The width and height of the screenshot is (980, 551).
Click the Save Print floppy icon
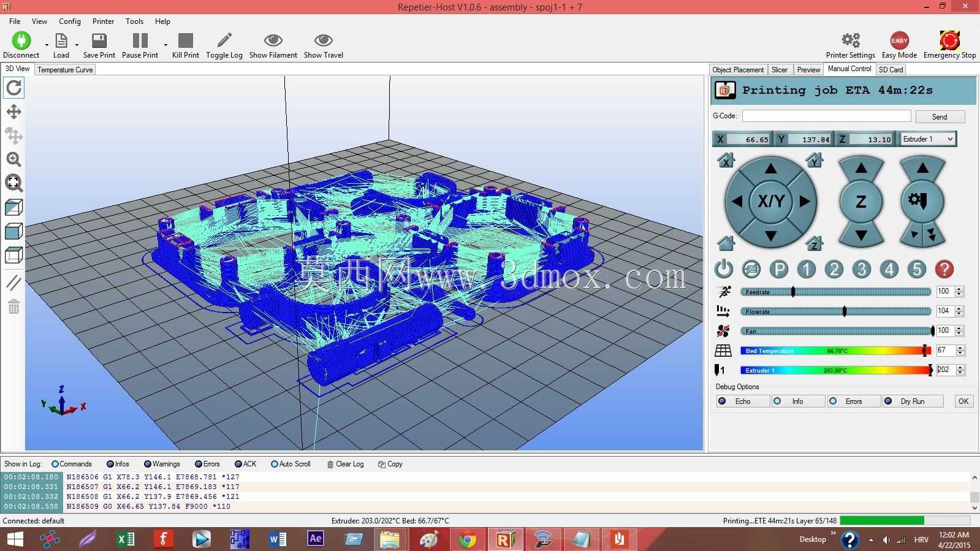click(x=99, y=40)
